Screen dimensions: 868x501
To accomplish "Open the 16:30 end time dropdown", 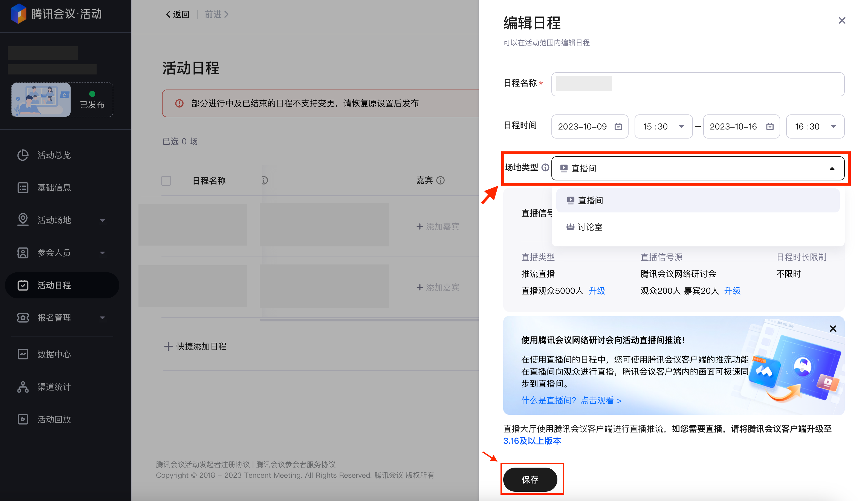I will point(815,126).
